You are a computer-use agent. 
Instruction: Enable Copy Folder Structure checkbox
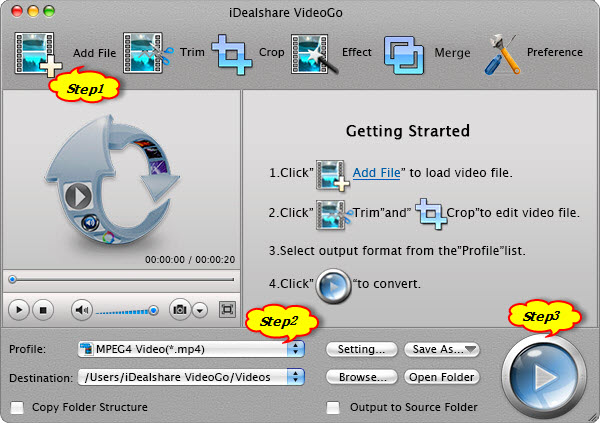(17, 408)
